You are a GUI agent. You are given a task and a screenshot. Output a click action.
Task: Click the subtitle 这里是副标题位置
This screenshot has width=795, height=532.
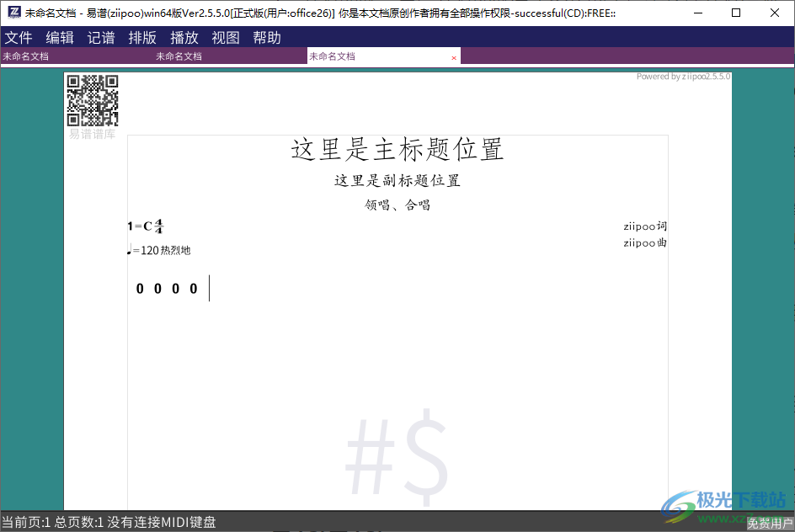397,180
